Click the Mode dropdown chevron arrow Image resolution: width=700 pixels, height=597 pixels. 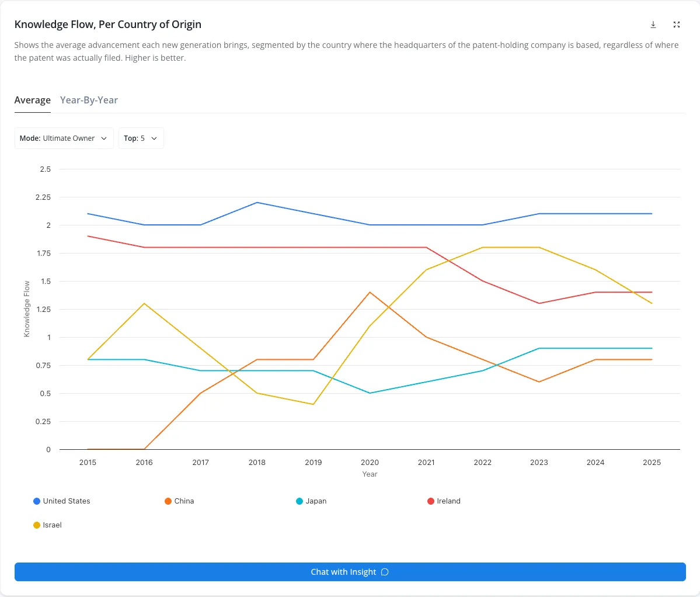[x=104, y=138]
